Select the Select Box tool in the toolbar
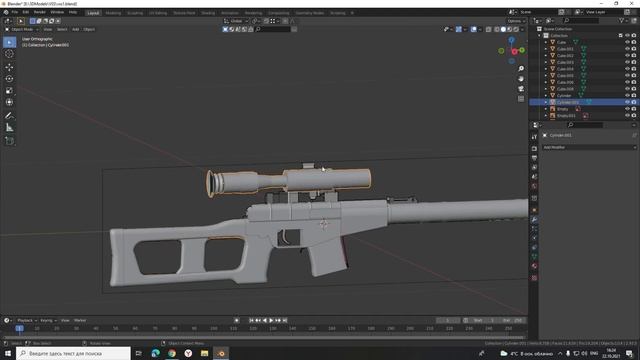The height and width of the screenshot is (360, 640). 9,42
